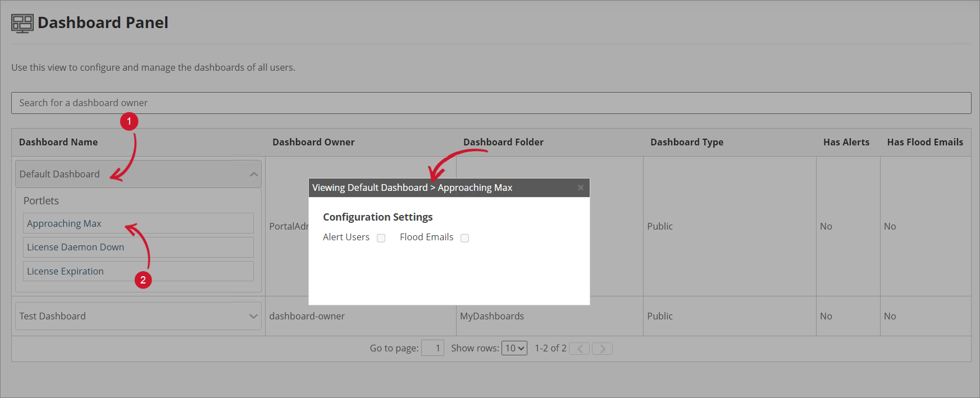
Task: Click the Configuration Settings heading
Action: [378, 217]
